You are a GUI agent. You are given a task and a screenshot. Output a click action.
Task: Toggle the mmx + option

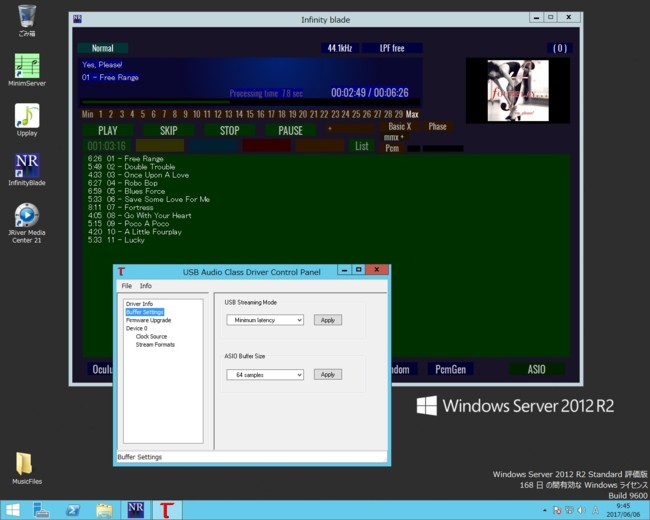pos(393,137)
